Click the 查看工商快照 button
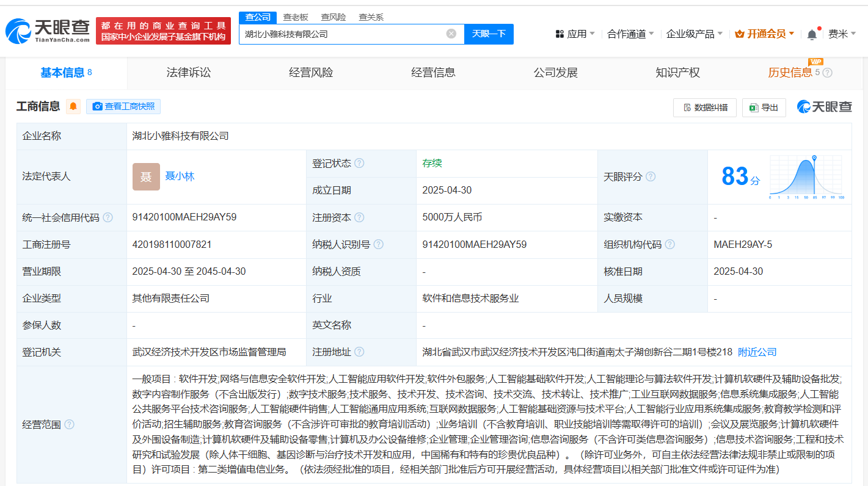Image resolution: width=868 pixels, height=486 pixels. point(123,106)
